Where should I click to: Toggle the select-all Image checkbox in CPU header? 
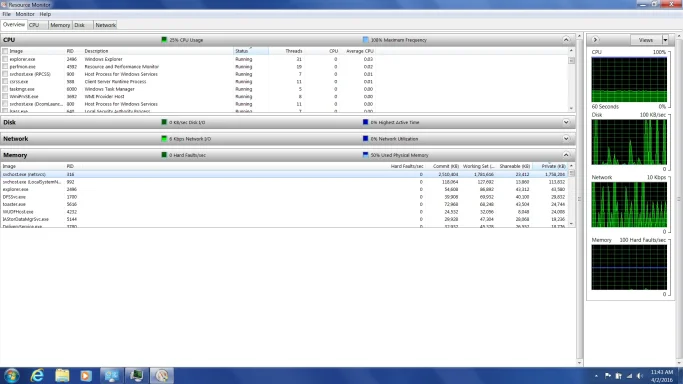5,51
